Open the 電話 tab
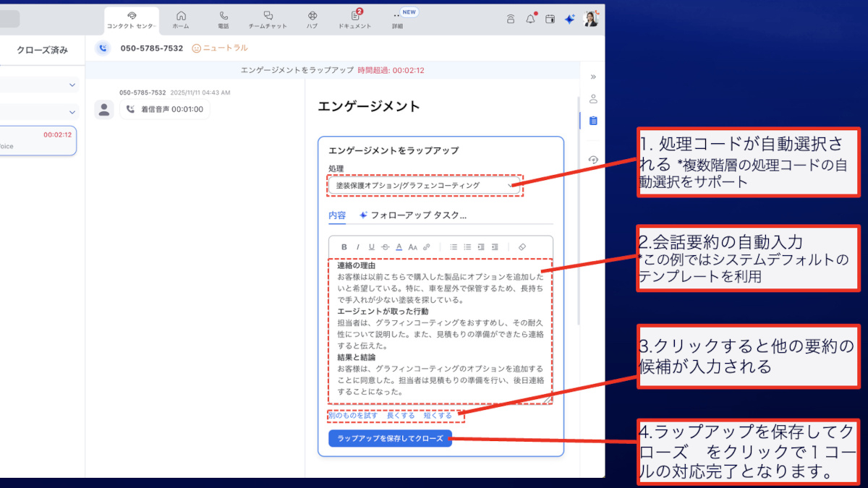The height and width of the screenshot is (488, 868). [x=224, y=20]
